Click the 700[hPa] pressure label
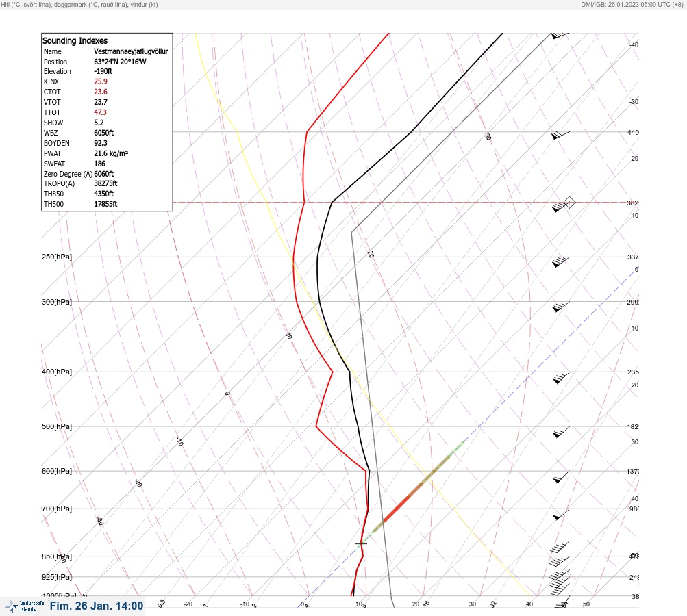 pos(57,509)
